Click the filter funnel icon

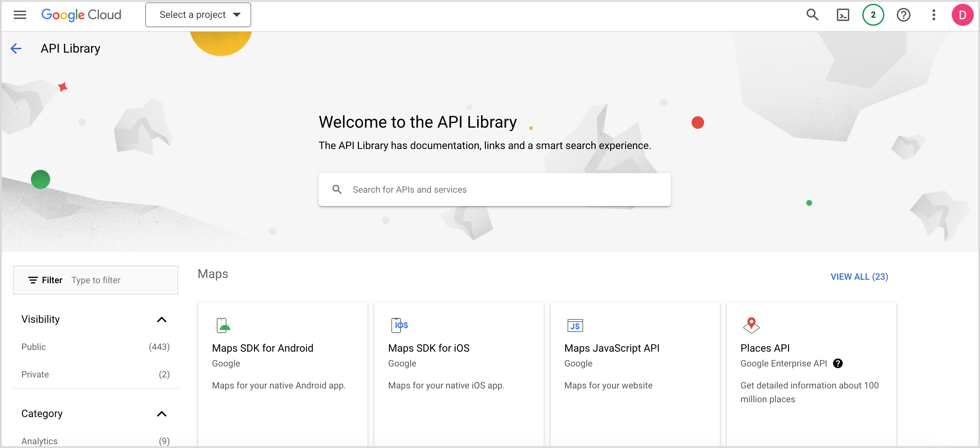coord(33,280)
